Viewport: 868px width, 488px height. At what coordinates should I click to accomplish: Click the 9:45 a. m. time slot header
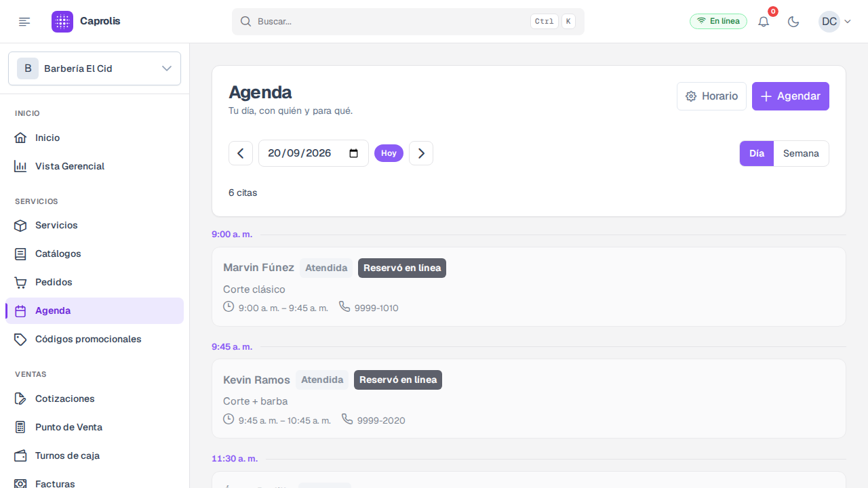(x=232, y=346)
